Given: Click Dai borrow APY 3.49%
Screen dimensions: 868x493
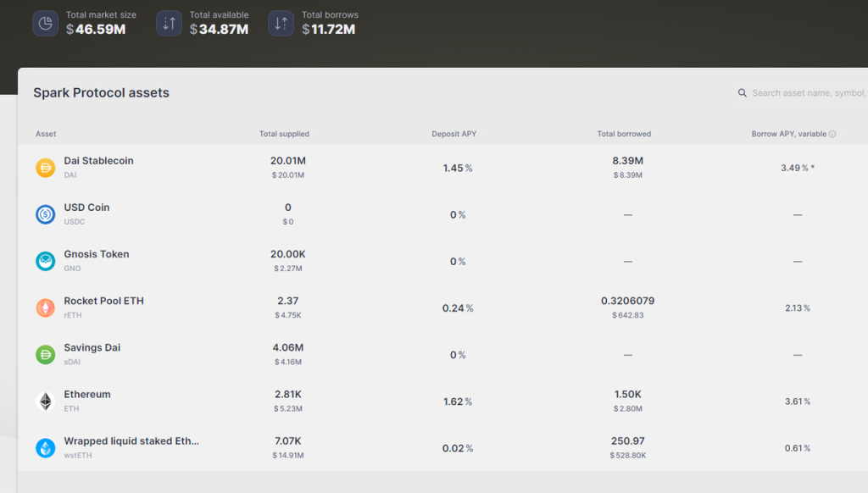Looking at the screenshot, I should click(x=798, y=168).
